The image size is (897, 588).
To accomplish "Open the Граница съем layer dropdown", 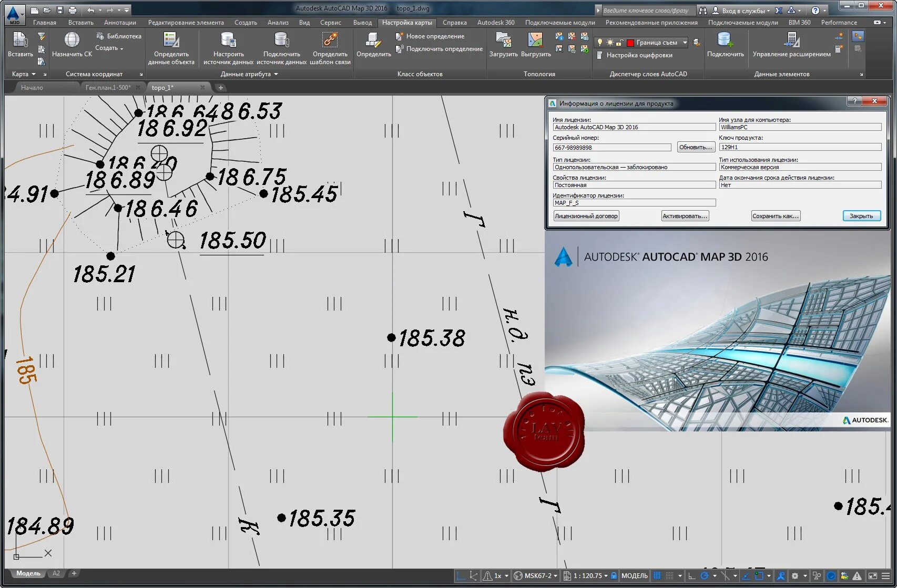I will coord(685,43).
